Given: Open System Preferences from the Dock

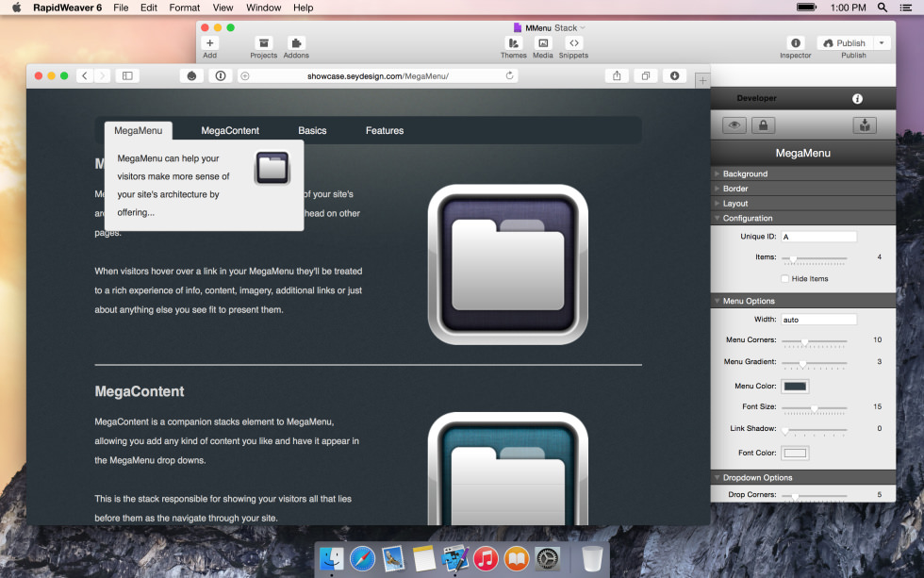Looking at the screenshot, I should click(x=548, y=558).
